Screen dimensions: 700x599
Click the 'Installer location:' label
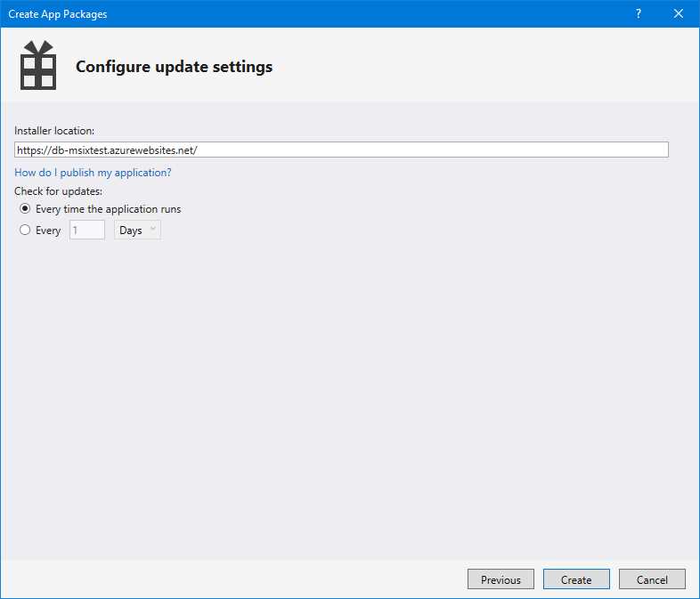54,131
